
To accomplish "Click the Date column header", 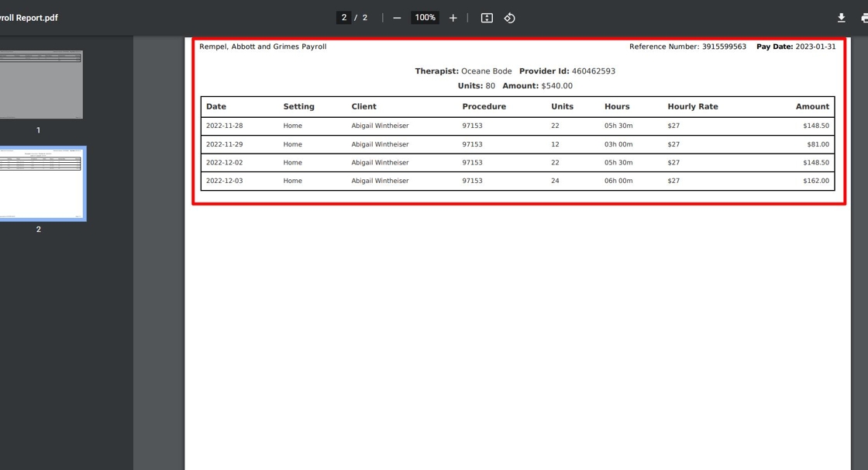I will click(x=216, y=106).
